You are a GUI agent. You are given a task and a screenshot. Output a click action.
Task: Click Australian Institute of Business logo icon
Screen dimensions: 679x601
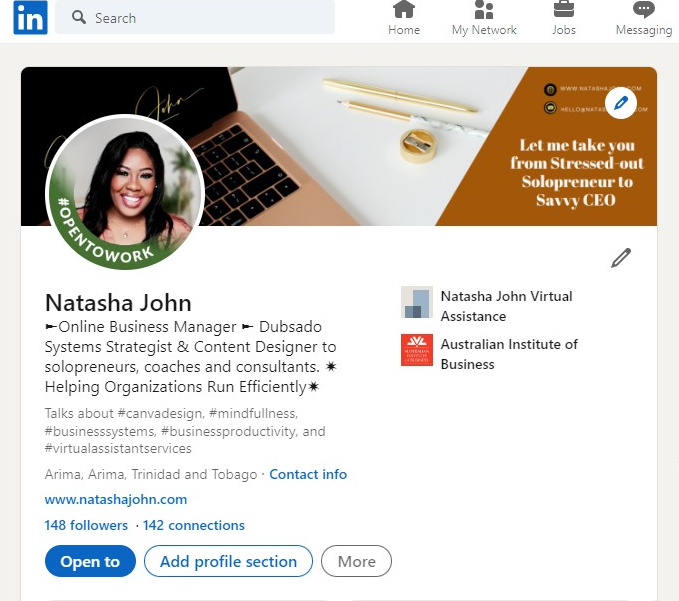click(x=417, y=350)
